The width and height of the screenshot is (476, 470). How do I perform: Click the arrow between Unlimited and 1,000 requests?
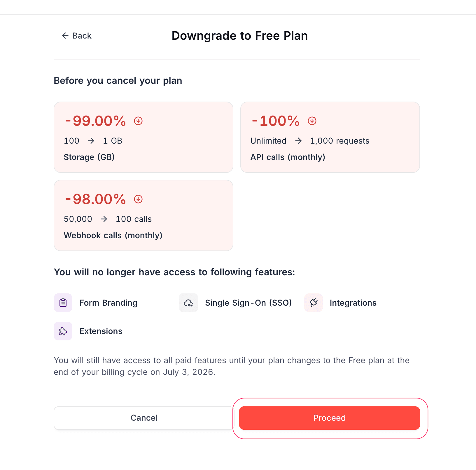299,141
